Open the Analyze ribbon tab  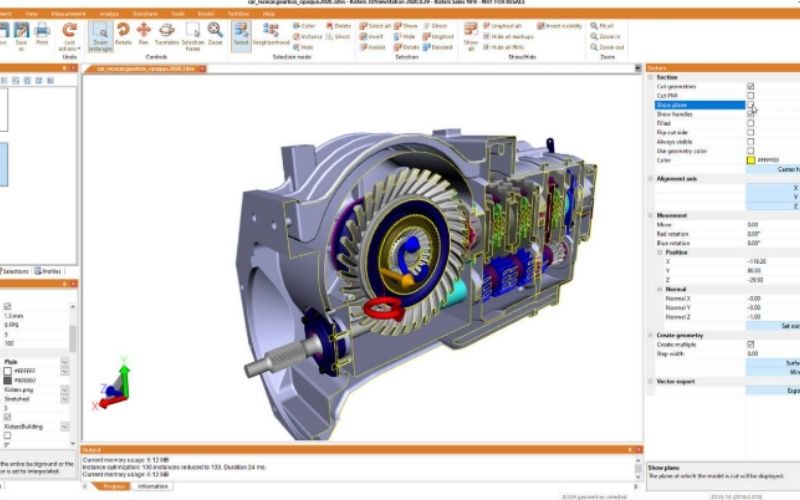click(109, 14)
